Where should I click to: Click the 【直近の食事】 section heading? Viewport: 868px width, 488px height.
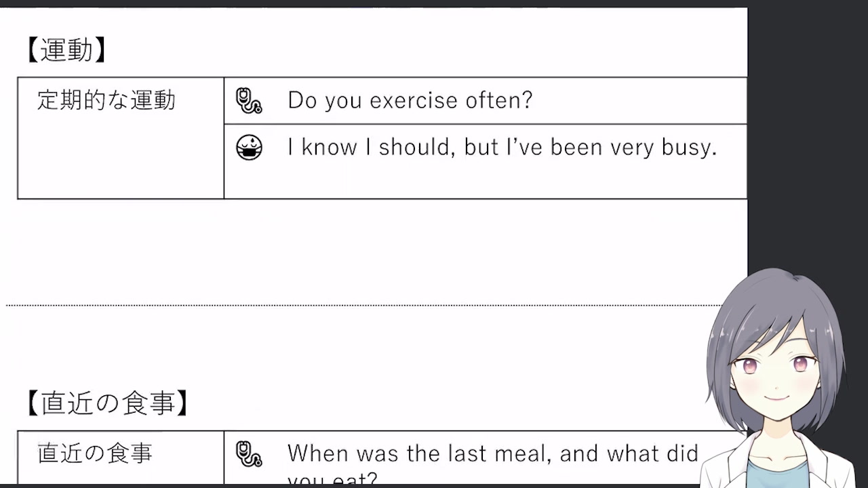click(x=106, y=403)
